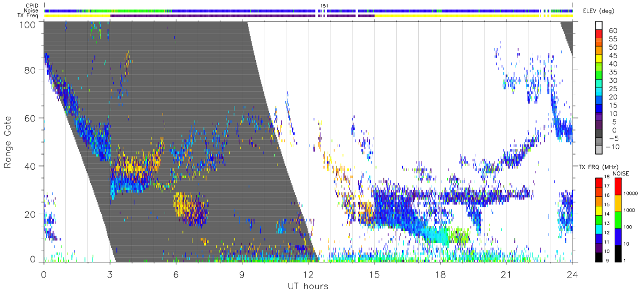Click the 20 tick on Range Gate axis
Screen dimensions: 644x297
point(30,214)
